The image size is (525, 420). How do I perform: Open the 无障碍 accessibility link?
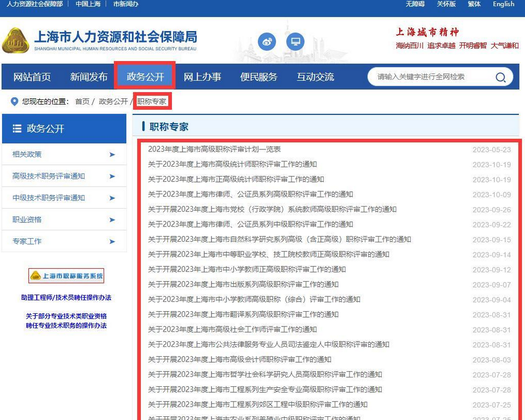click(x=415, y=4)
